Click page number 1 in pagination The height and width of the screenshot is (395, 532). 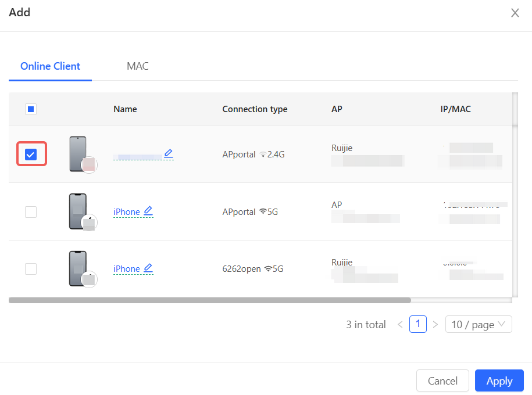[417, 325]
